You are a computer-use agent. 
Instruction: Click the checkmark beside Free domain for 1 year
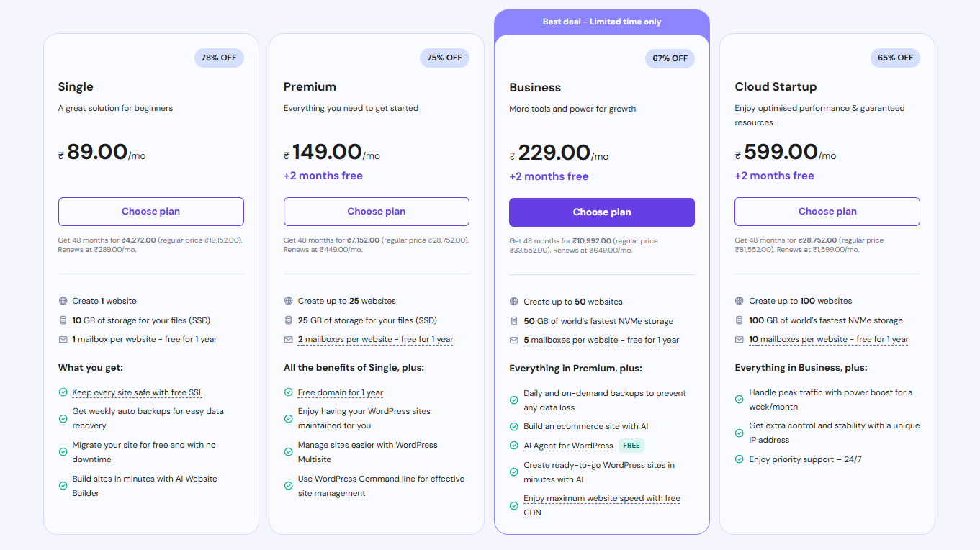coord(289,392)
